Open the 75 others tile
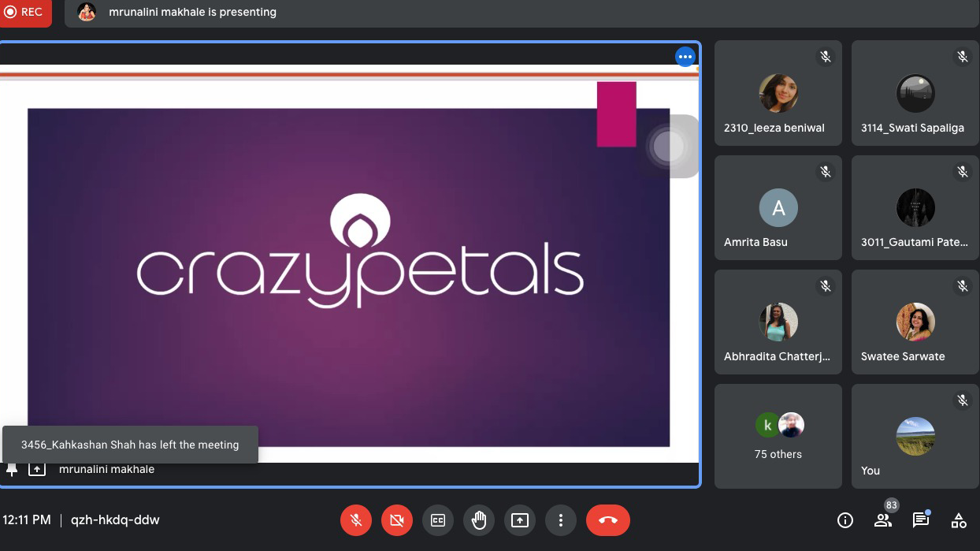This screenshot has width=980, height=551. tap(778, 436)
